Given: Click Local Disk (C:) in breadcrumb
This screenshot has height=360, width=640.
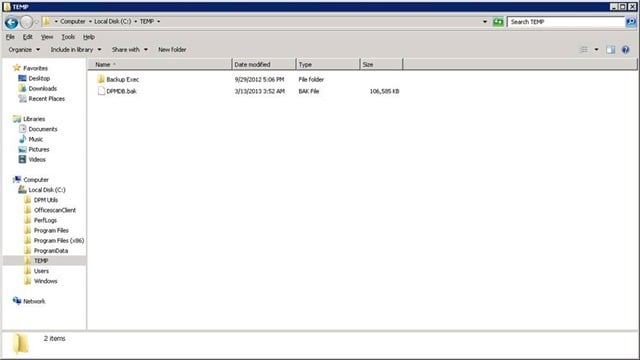Looking at the screenshot, I should click(x=113, y=22).
